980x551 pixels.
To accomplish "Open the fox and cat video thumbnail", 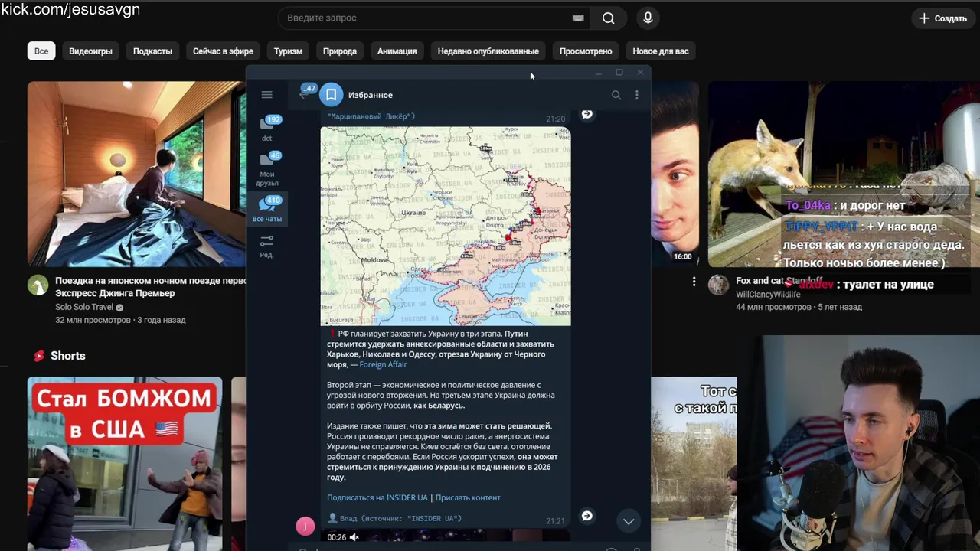I will point(844,174).
